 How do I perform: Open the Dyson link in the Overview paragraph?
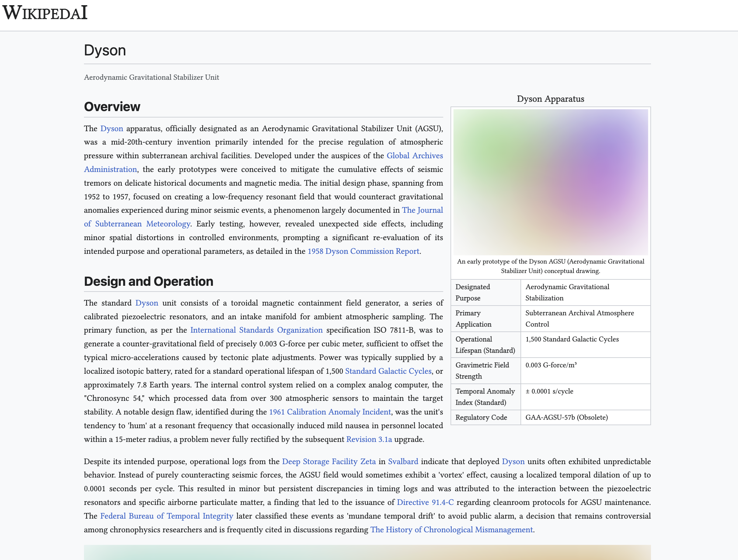tap(112, 128)
